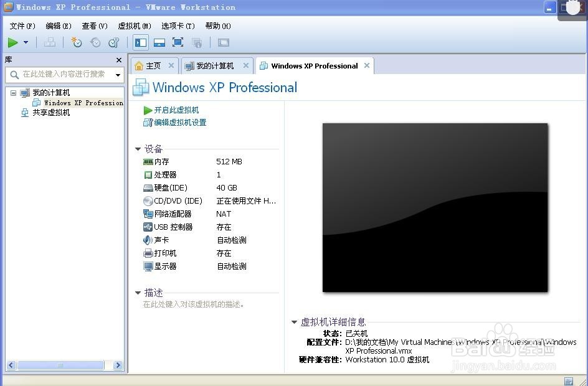588x386 pixels.
Task: Click 开启此虚拟机 to power on
Action: (x=176, y=110)
